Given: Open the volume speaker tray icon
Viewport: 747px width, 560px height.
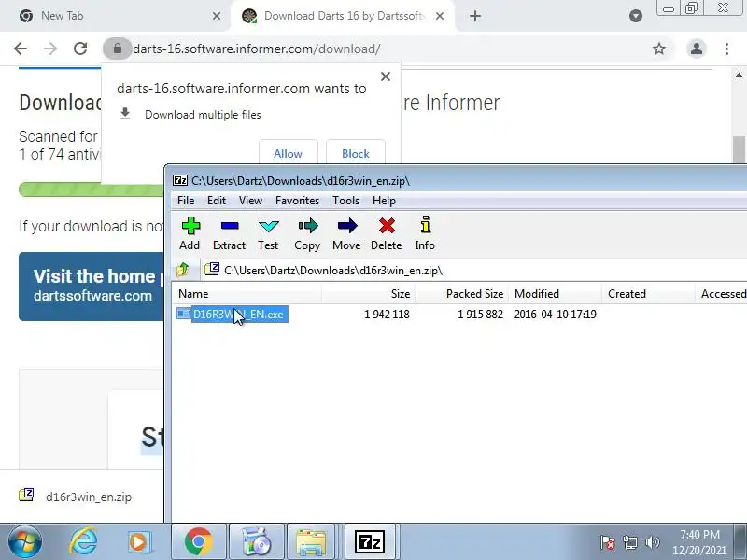Looking at the screenshot, I should (652, 542).
